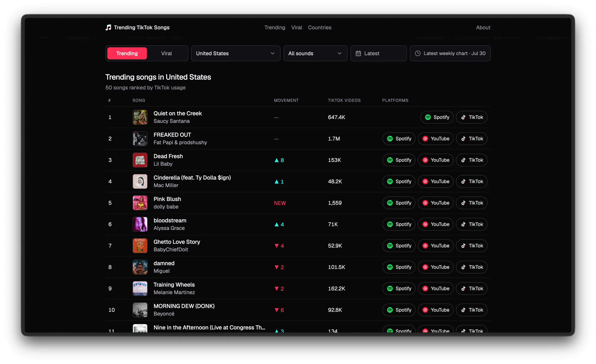Go to Trending in top navigation
596x364 pixels.
coord(275,28)
